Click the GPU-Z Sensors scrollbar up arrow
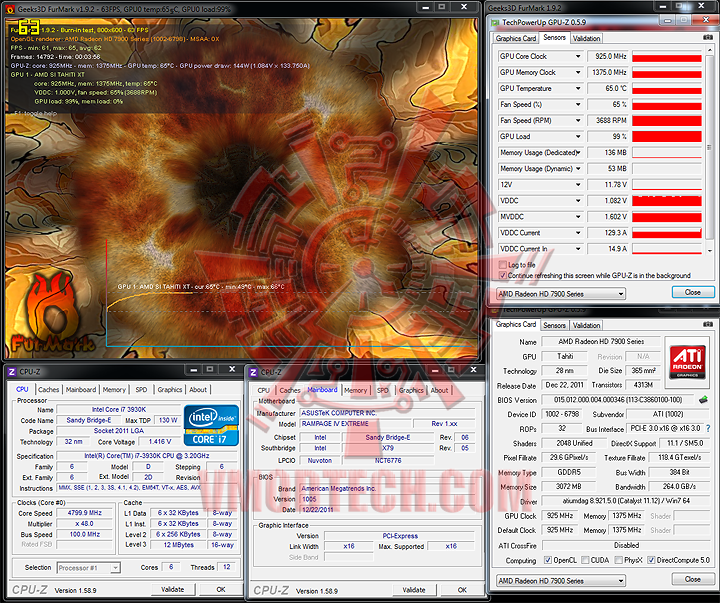This screenshot has height=603, width=720. (x=709, y=50)
